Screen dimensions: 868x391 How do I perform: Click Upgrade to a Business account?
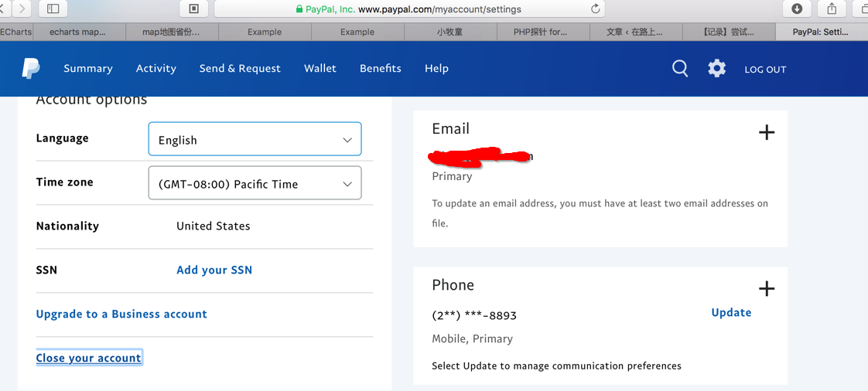click(121, 314)
